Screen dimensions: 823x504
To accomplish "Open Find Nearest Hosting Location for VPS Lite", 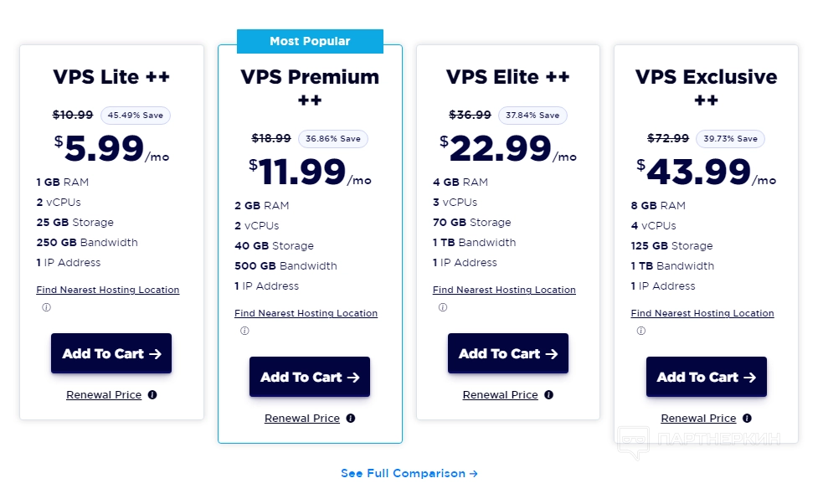I will click(x=108, y=290).
